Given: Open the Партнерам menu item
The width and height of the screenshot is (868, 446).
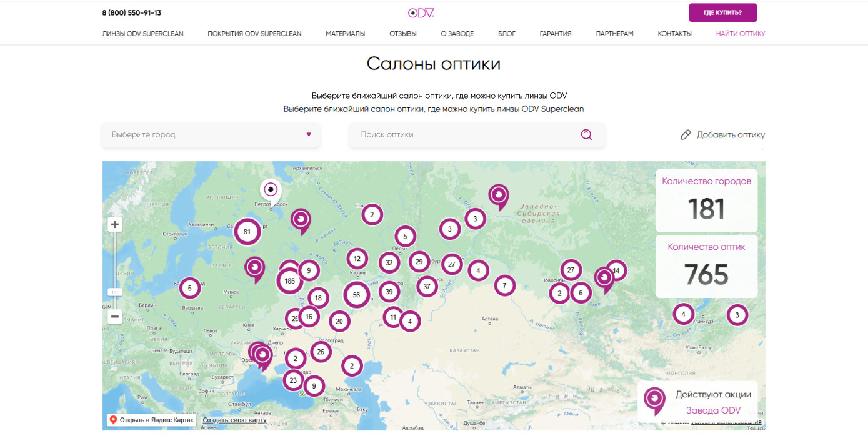Looking at the screenshot, I should pos(615,34).
